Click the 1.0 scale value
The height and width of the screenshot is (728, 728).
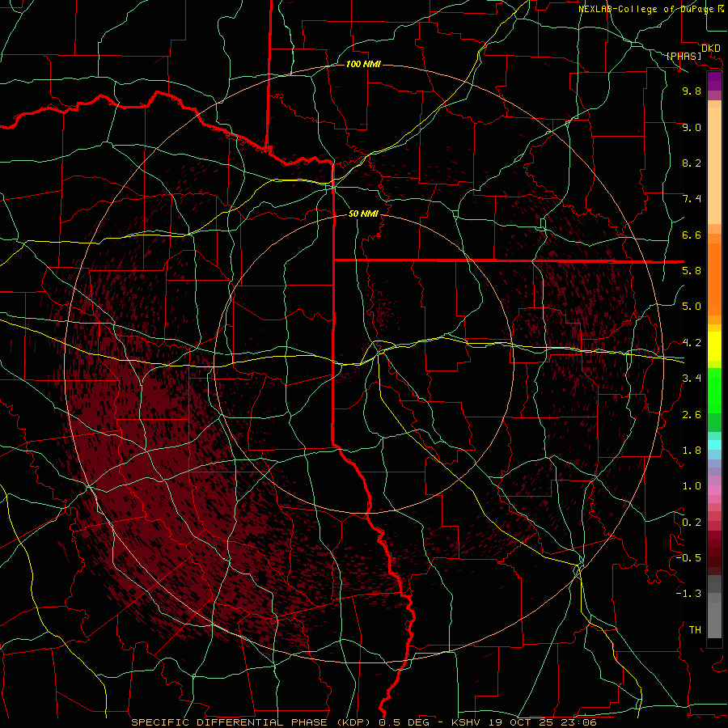(x=692, y=486)
